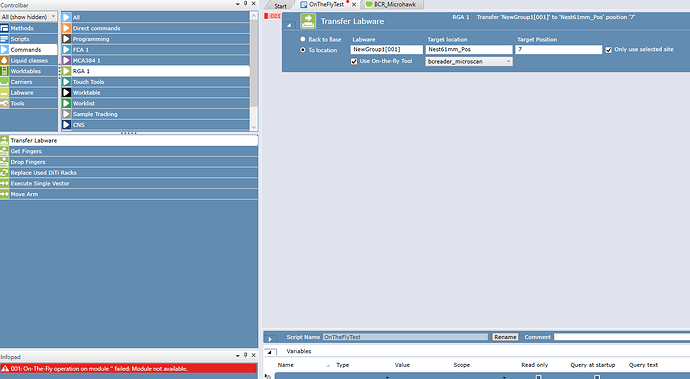
Task: Click the scroll down arrow of command groups
Action: (253, 127)
